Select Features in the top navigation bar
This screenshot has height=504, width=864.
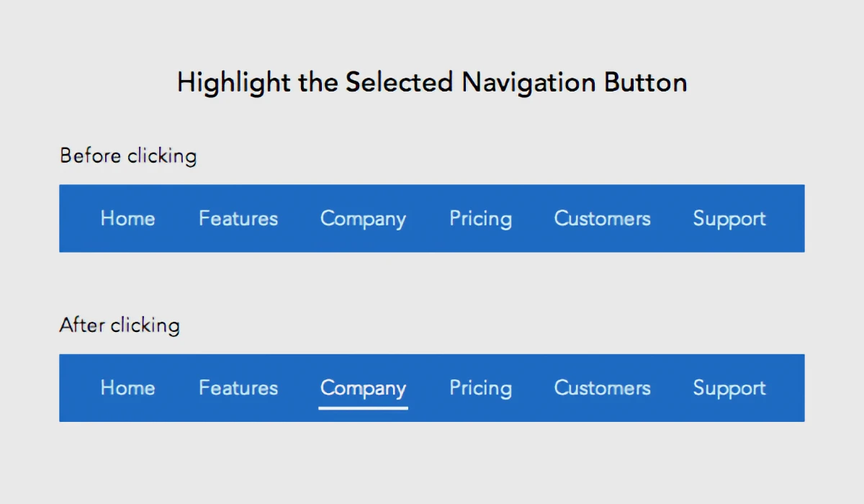click(238, 218)
